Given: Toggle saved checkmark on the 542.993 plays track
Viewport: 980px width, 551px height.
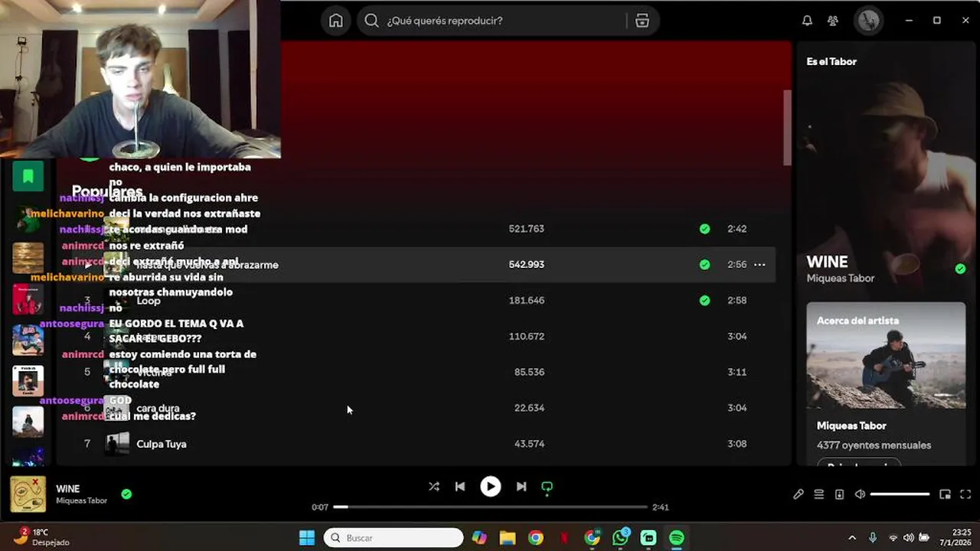Looking at the screenshot, I should (704, 265).
